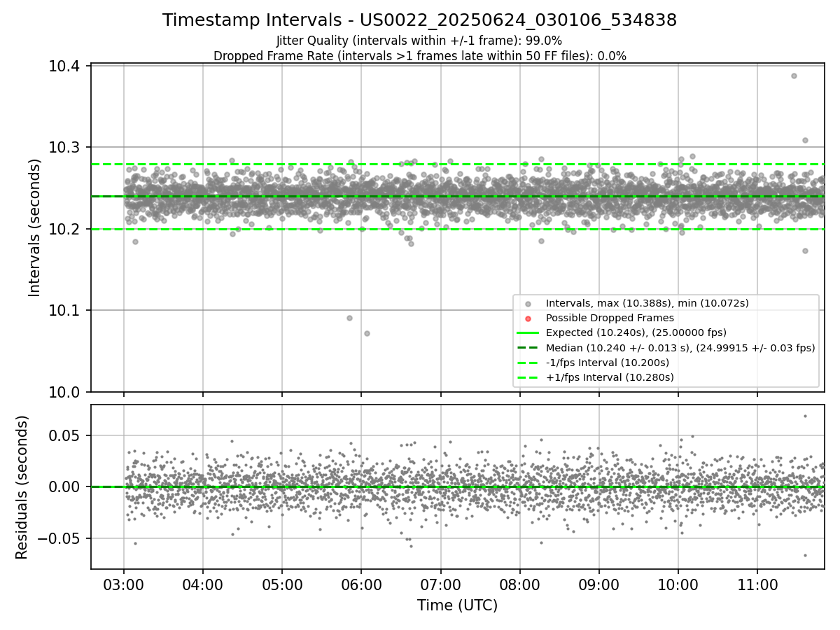Image resolution: width=840 pixels, height=630 pixels.
Task: Click the red dot marker in the legend
Action: [x=528, y=318]
